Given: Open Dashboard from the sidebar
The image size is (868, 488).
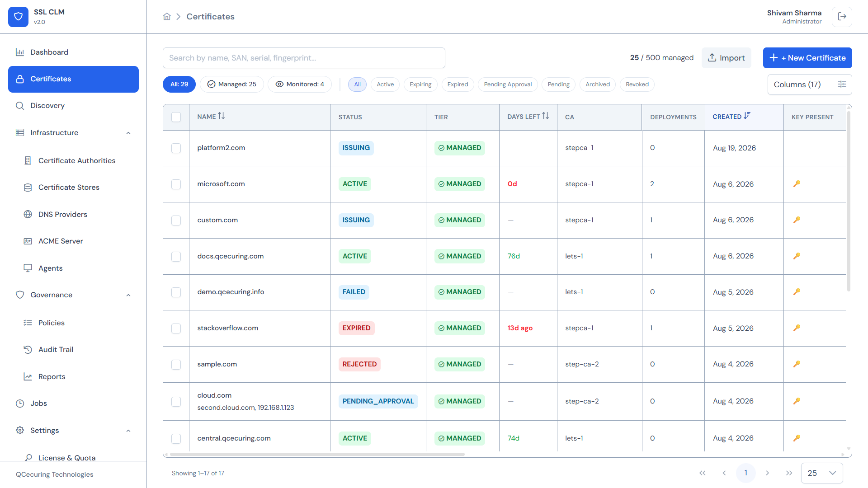Looking at the screenshot, I should [x=73, y=52].
